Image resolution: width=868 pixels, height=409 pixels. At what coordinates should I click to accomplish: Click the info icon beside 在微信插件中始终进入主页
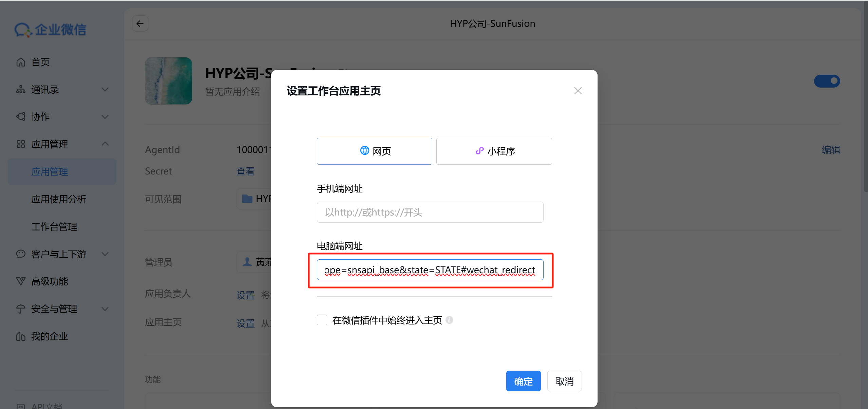click(x=449, y=320)
